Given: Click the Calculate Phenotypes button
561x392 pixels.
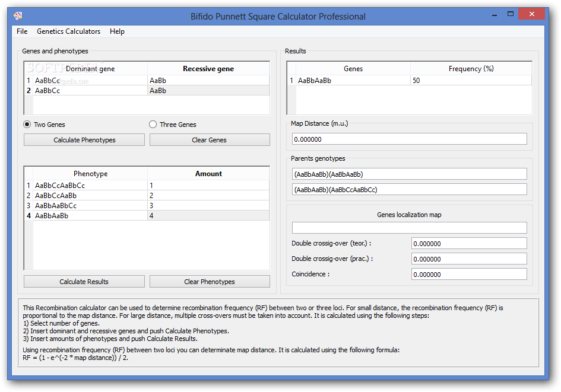Looking at the screenshot, I should click(x=84, y=140).
